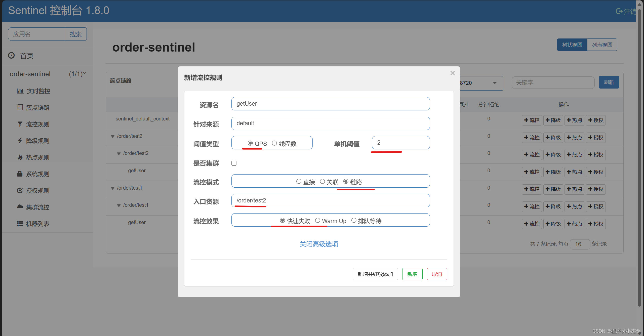Collapse the nested /order/test2 tree node
This screenshot has width=644, height=336.
coord(119,154)
